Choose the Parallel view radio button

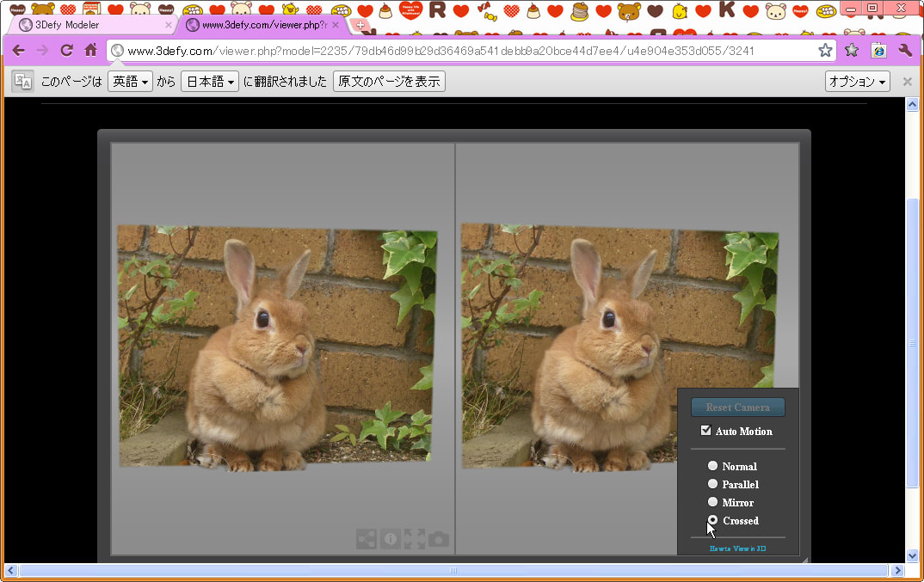pos(712,484)
